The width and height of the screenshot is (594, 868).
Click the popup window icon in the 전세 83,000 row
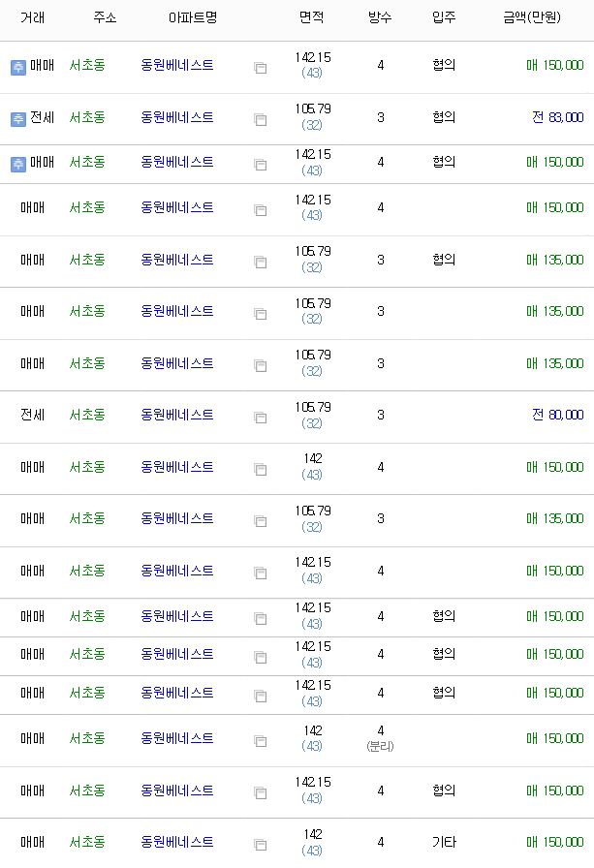[x=261, y=119]
